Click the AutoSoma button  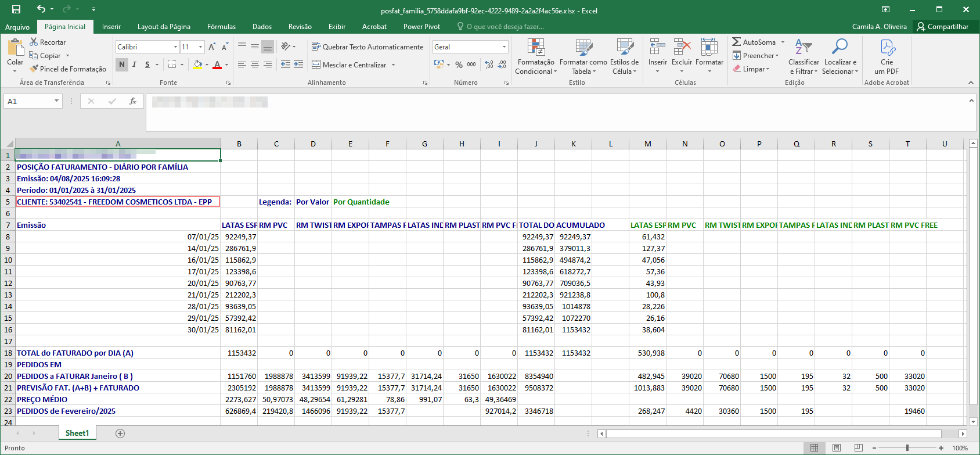(754, 42)
